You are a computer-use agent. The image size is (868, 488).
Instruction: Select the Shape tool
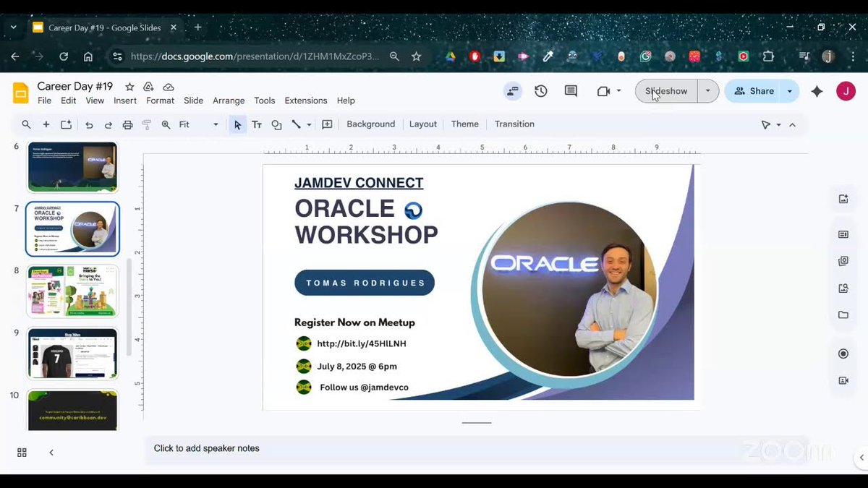(x=276, y=124)
